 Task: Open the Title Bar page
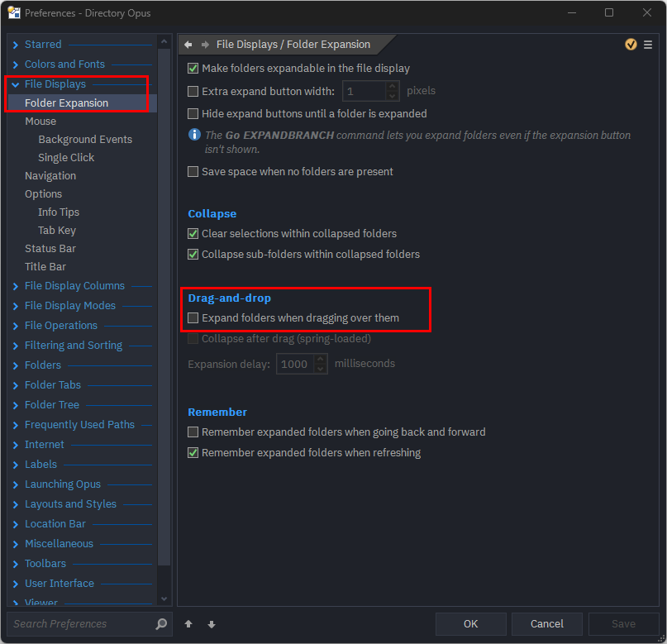[45, 267]
